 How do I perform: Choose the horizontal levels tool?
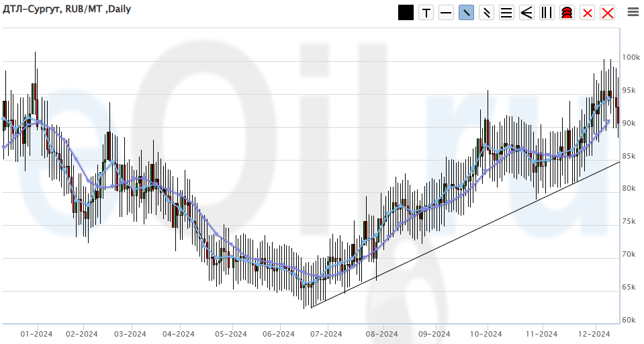[506, 13]
